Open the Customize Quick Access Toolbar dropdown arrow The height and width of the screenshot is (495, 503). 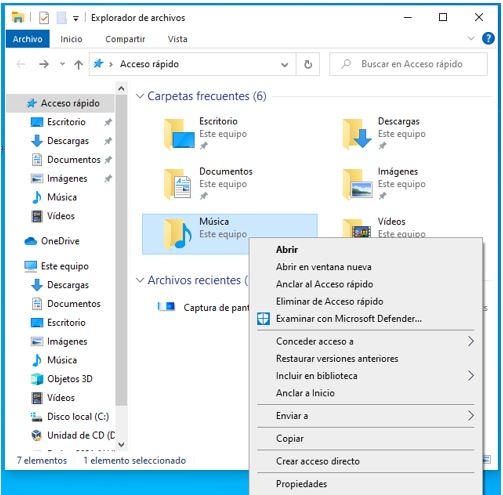click(x=76, y=18)
